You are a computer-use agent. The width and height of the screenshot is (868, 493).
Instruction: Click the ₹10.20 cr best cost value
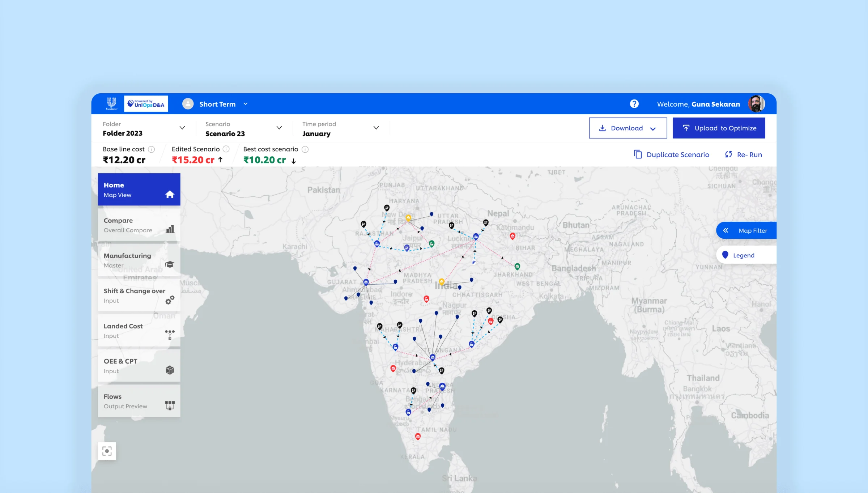(264, 160)
